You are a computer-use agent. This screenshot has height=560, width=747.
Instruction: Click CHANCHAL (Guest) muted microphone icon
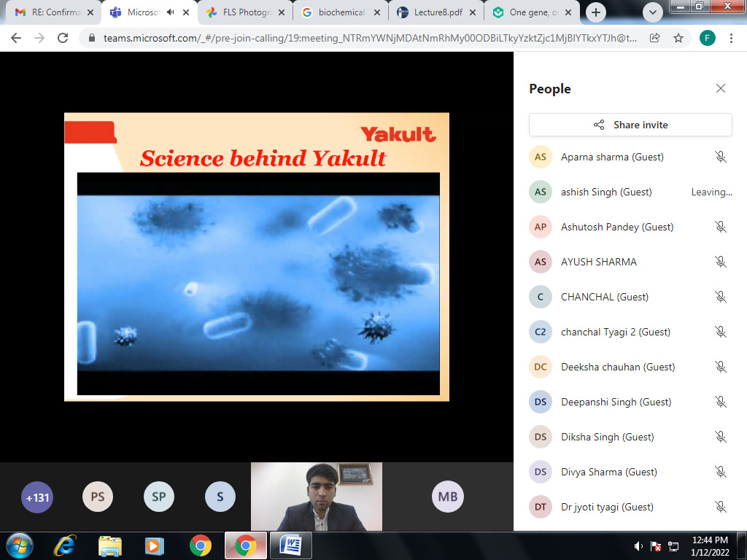click(x=720, y=297)
